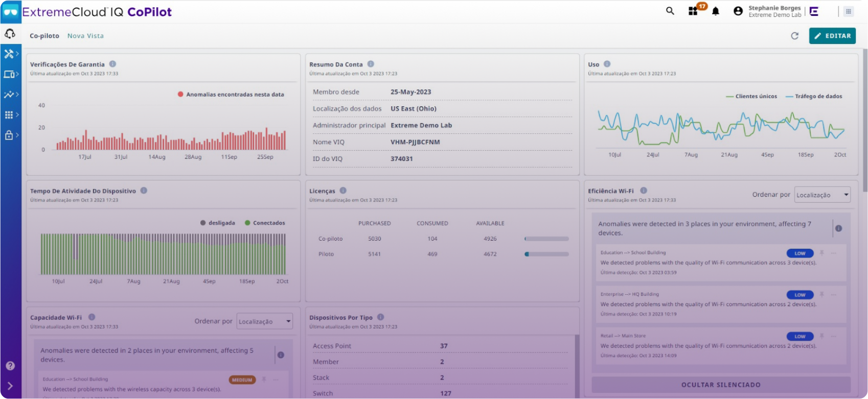
Task: Show info for Eficiência Wi-Fi widget
Action: [644, 191]
